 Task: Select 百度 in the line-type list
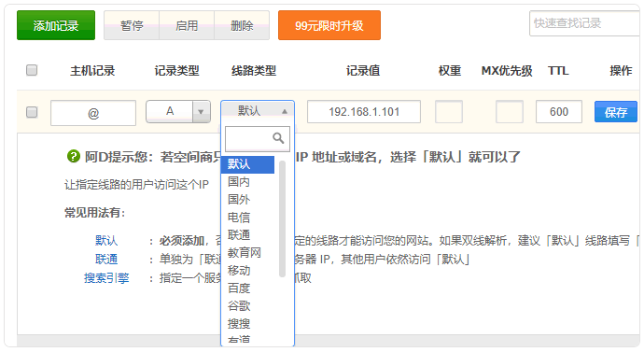pos(247,289)
